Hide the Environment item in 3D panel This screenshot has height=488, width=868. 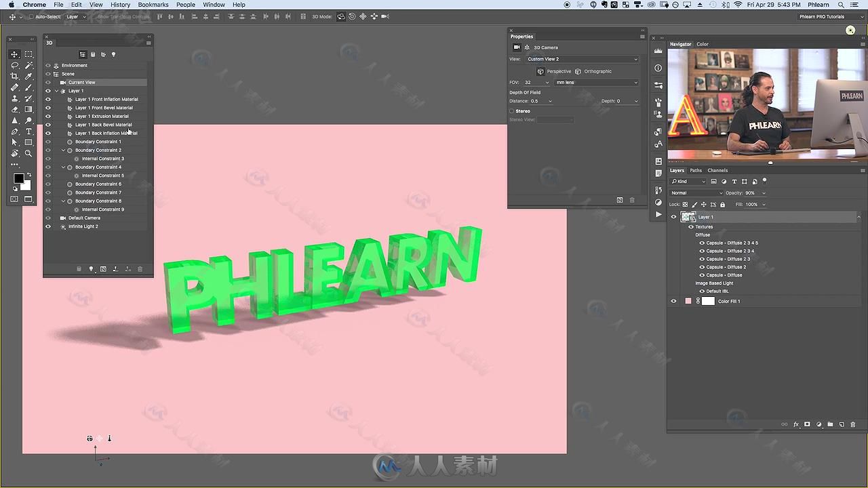48,65
